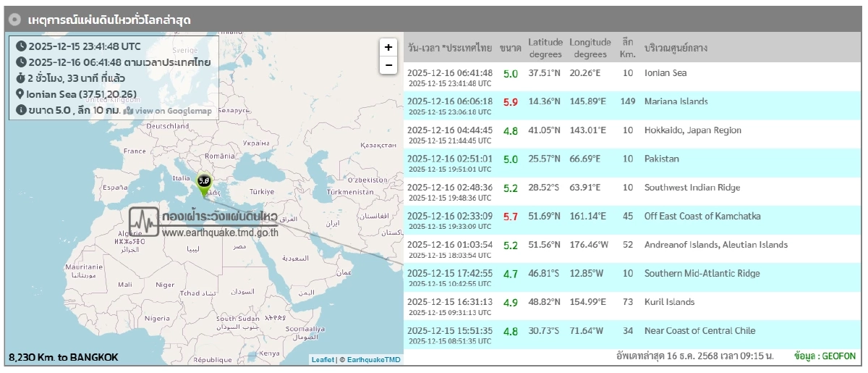
Task: Select the Hokkaido, Japan Region row
Action: pyautogui.click(x=632, y=135)
